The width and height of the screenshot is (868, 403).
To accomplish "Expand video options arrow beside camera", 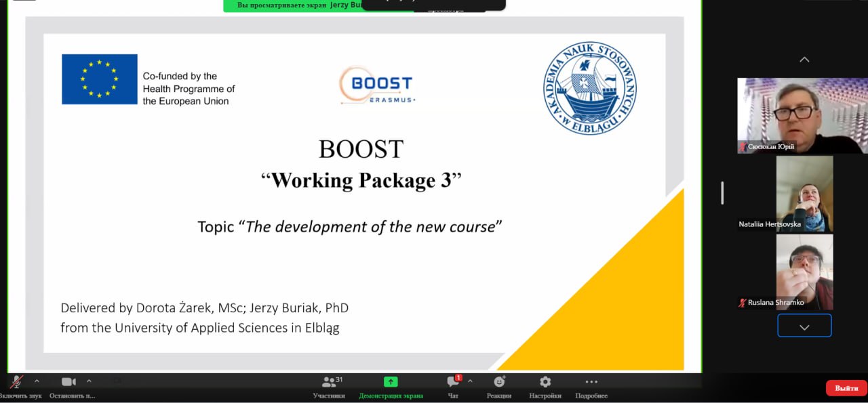I will 89,381.
